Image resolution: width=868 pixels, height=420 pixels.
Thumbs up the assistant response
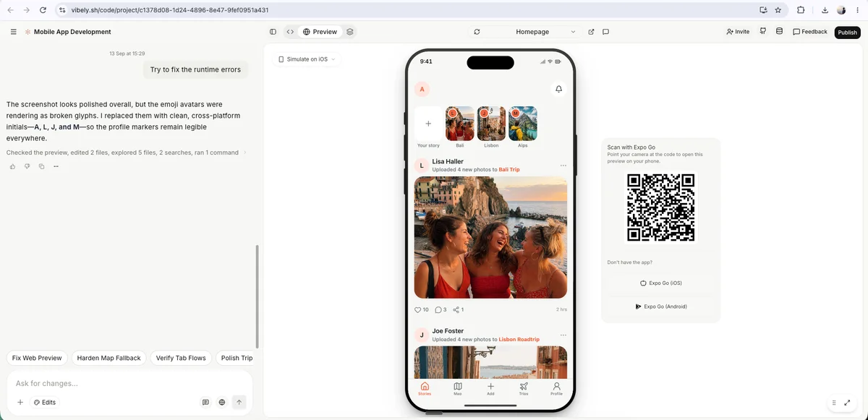(x=13, y=166)
